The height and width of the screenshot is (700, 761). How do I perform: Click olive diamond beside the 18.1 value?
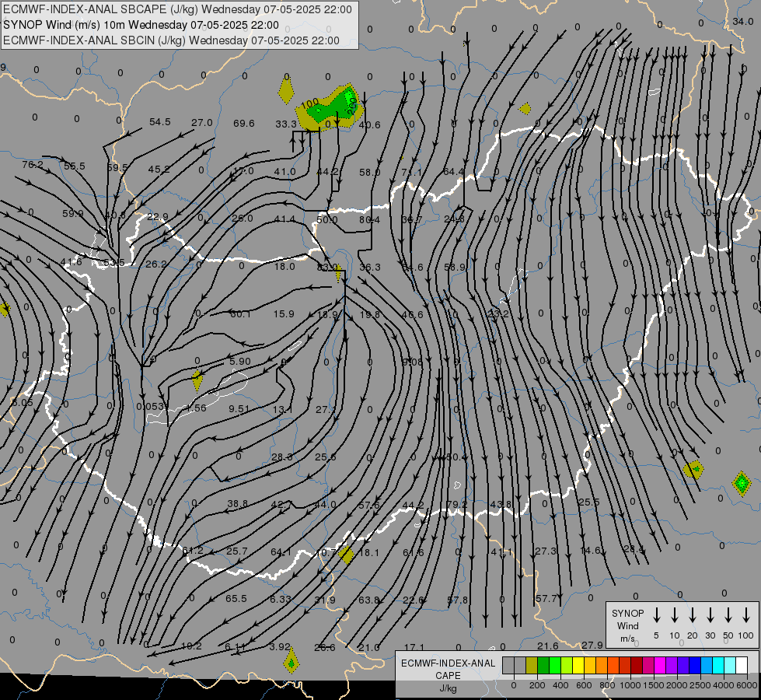347,555
